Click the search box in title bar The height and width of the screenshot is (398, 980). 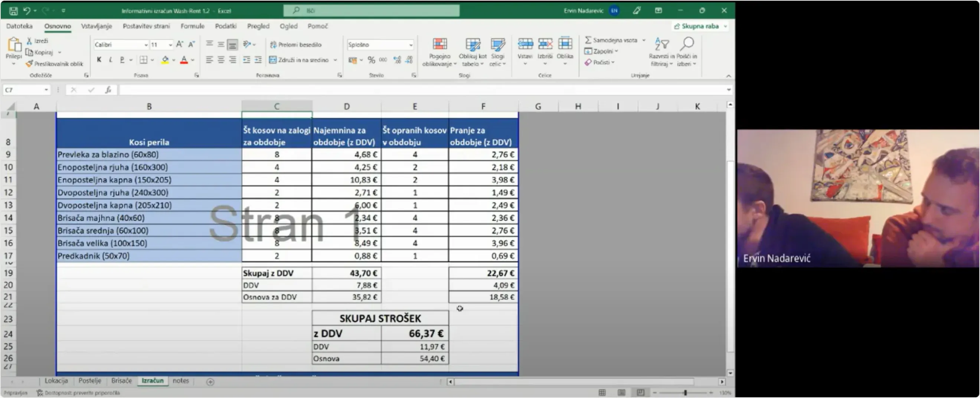(371, 11)
